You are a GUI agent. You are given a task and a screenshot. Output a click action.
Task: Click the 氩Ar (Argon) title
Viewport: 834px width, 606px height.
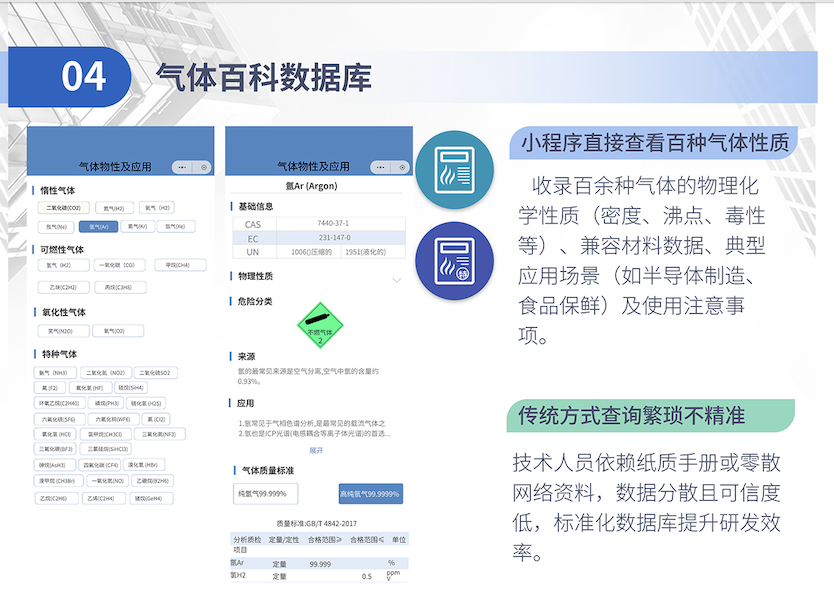click(311, 186)
